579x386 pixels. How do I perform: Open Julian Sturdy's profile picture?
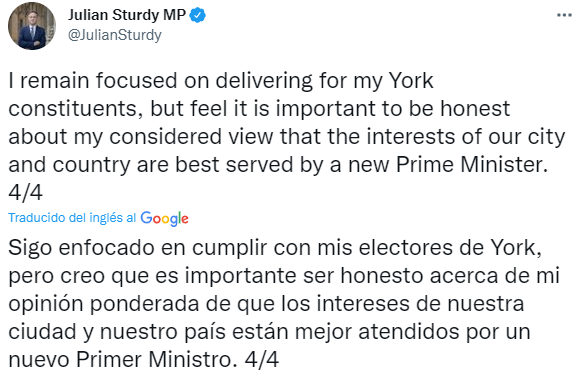coord(32,25)
